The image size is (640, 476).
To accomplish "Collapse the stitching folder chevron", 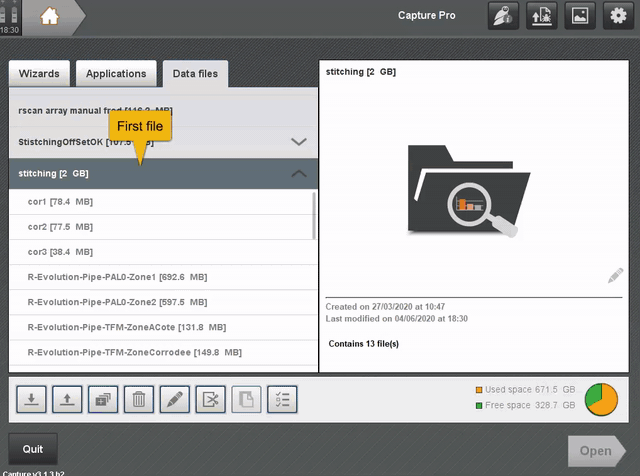I will pos(299,173).
